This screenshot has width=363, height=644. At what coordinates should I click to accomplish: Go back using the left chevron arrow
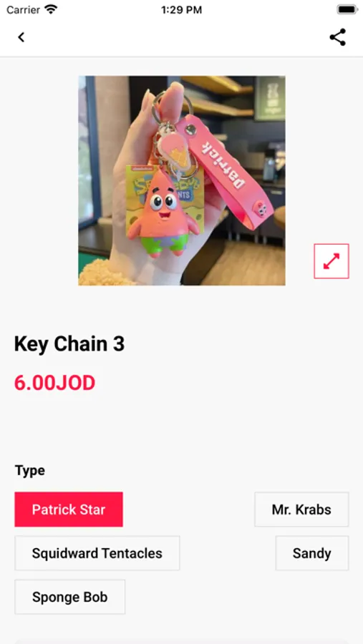click(x=21, y=37)
